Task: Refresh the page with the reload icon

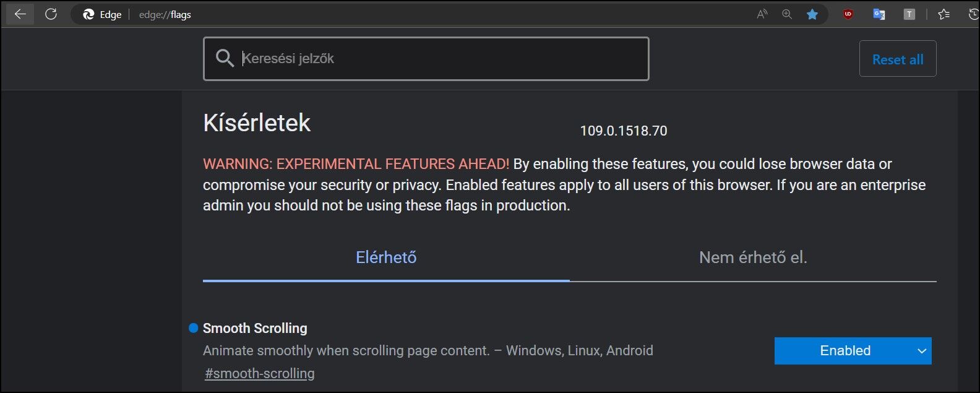Action: point(51,14)
